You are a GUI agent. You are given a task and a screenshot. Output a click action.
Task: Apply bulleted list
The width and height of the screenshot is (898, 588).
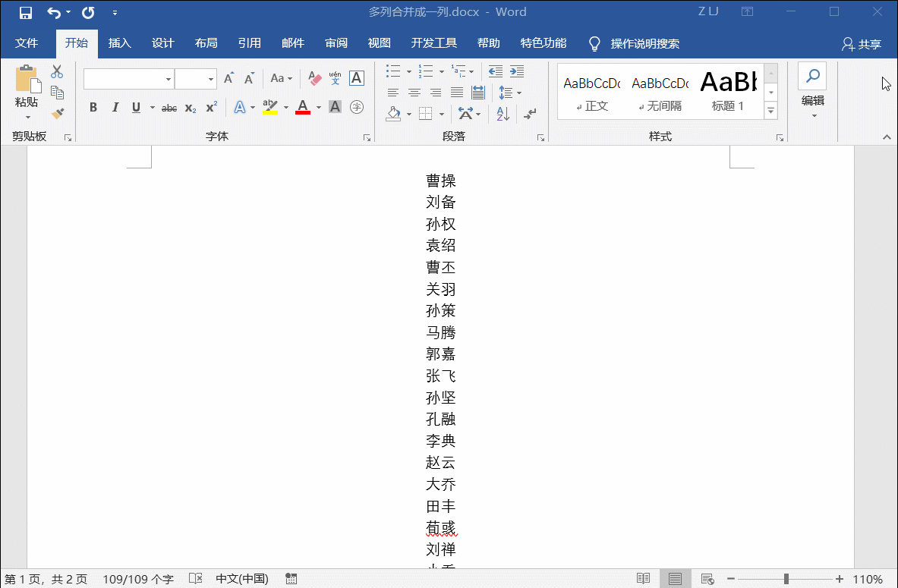point(393,71)
